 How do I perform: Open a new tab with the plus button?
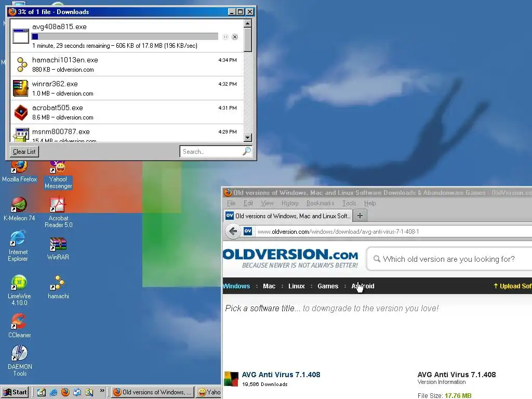click(360, 216)
